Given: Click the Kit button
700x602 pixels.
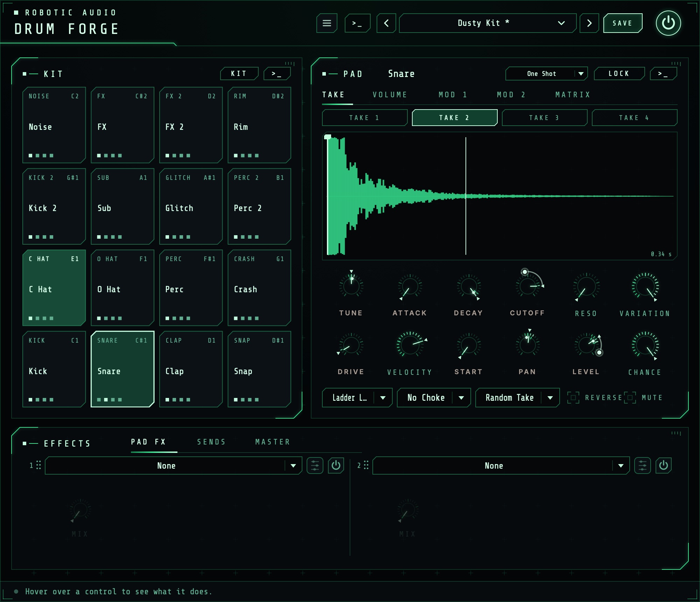Looking at the screenshot, I should click(x=239, y=73).
